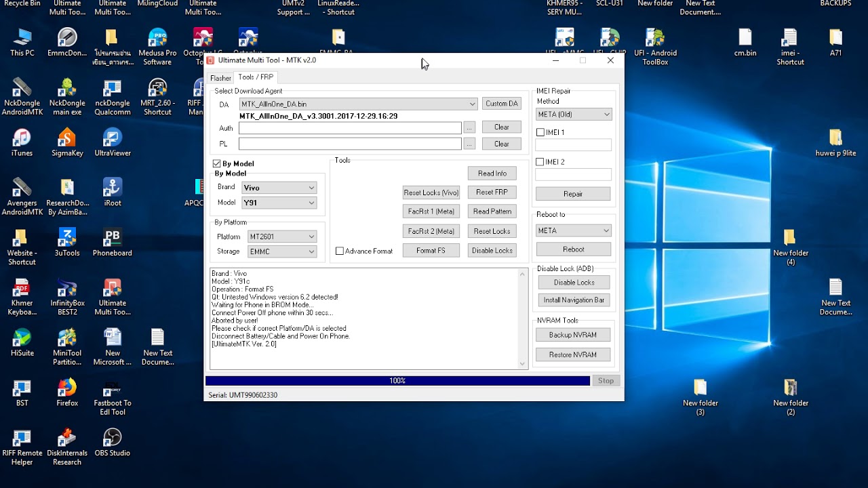Click the Restore NVRAM button
The image size is (868, 488).
pos(573,354)
